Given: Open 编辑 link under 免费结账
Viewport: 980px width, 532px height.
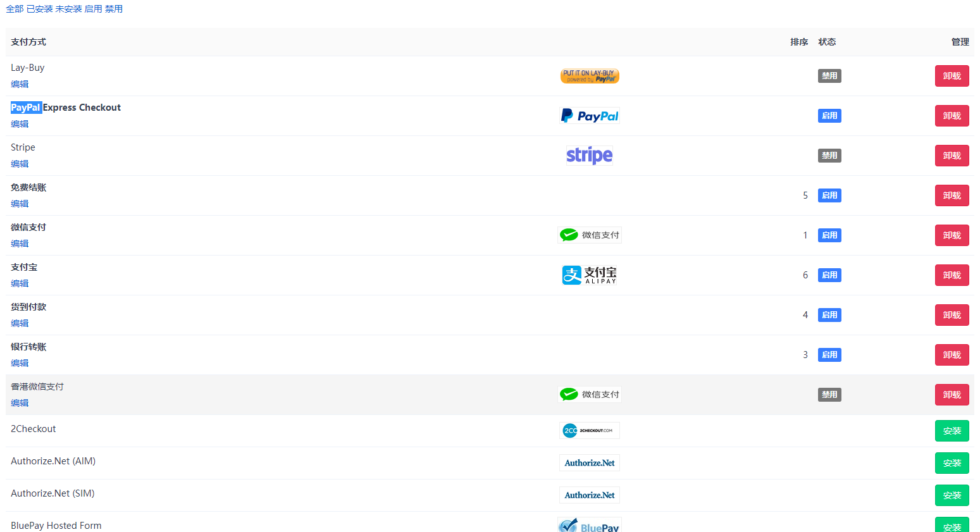Looking at the screenshot, I should point(20,204).
